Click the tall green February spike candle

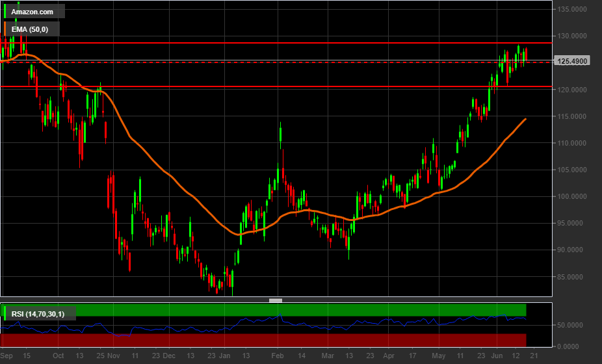click(281, 133)
